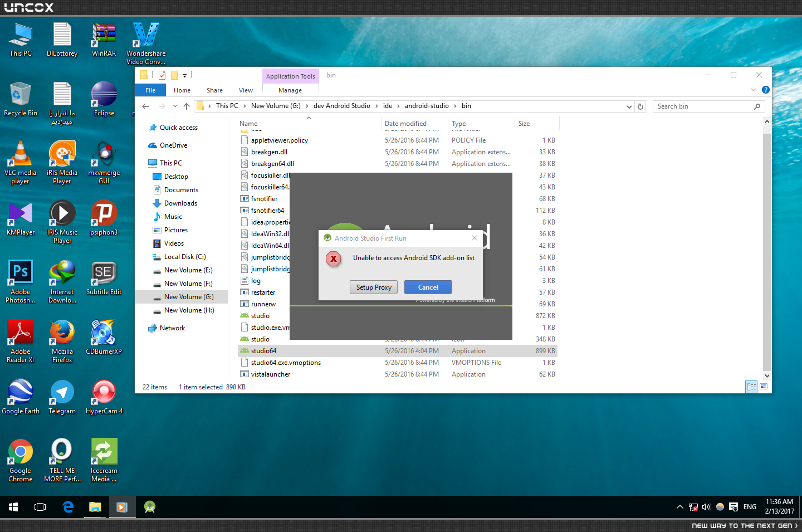The image size is (802, 532).
Task: Open the View ribbon tab
Action: 246,90
